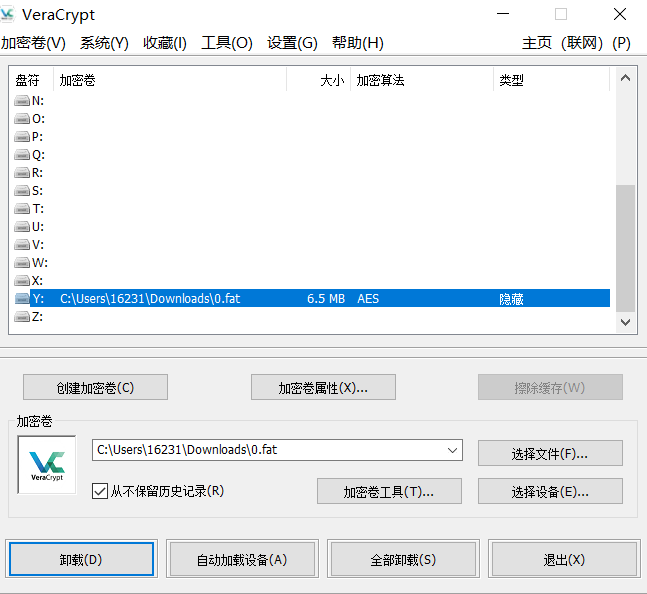Open the 帮助(H) menu
The width and height of the screenshot is (647, 594).
click(358, 43)
